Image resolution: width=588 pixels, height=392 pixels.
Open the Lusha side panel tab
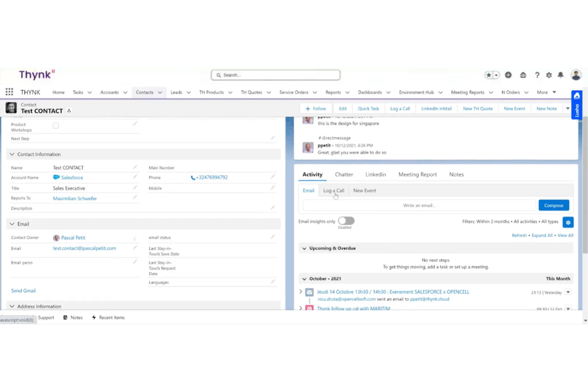click(x=577, y=104)
